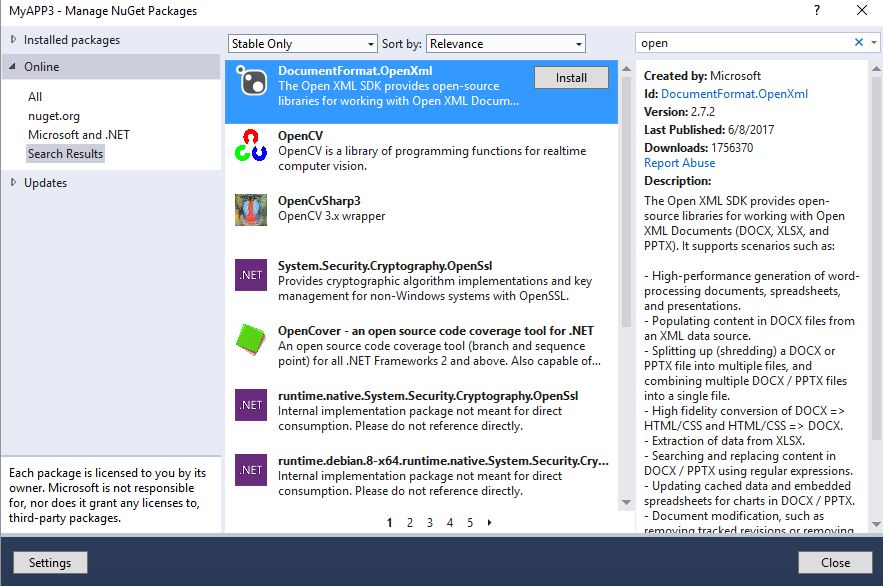Click the Close button at bottom
The width and height of the screenshot is (883, 586).
(835, 562)
